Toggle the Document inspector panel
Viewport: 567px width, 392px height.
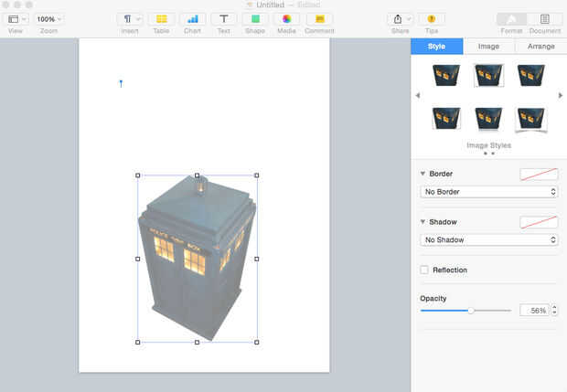tap(545, 18)
